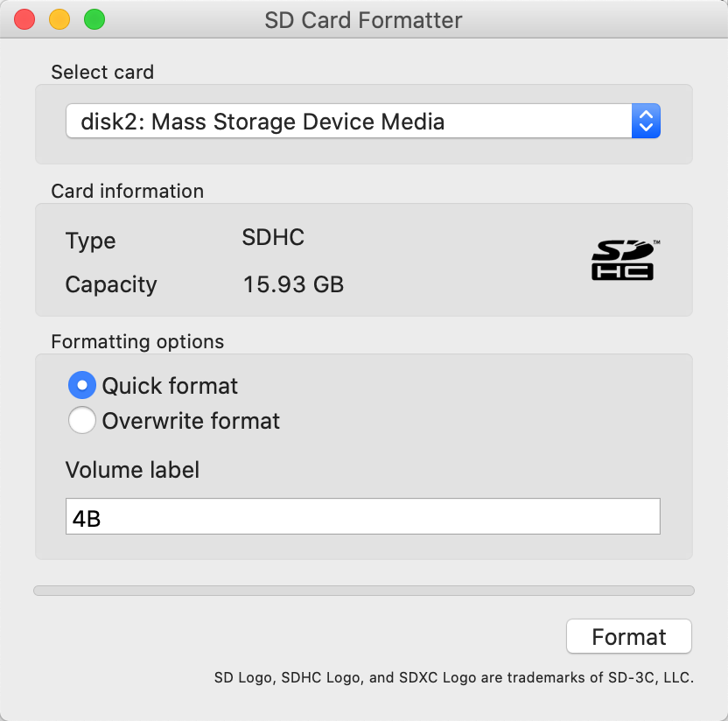Screen dimensions: 728x721
Task: Click the SDHC logo icon
Action: point(625,260)
